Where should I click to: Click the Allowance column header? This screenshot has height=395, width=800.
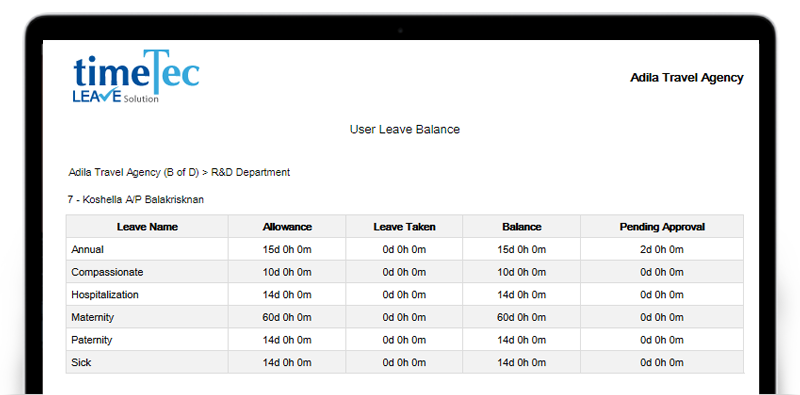[x=287, y=227]
